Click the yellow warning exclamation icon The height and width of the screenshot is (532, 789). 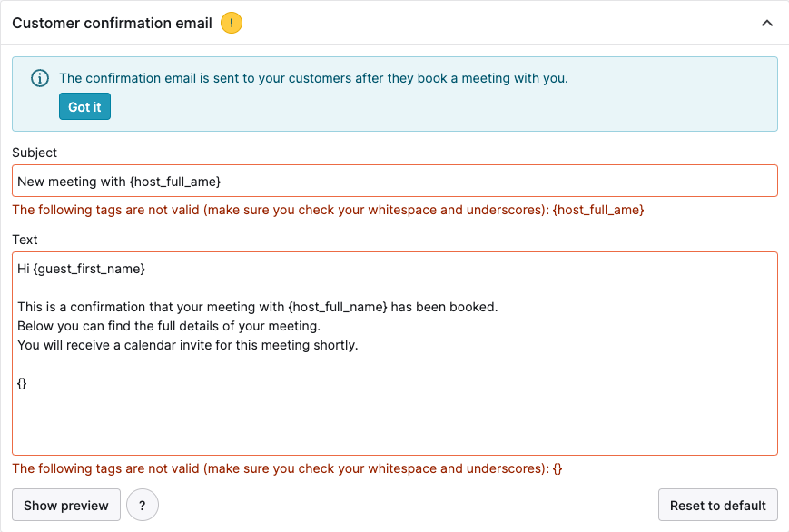coord(232,24)
